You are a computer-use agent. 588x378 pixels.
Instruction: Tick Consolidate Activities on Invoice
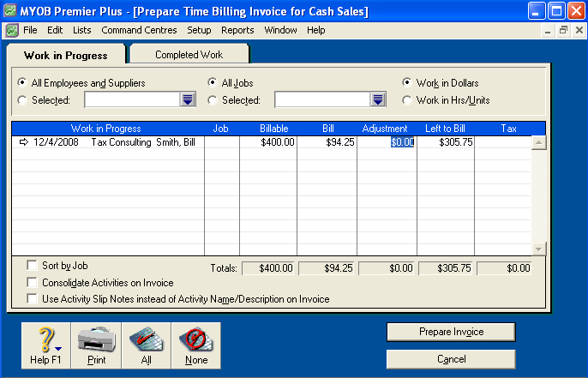[x=33, y=282]
